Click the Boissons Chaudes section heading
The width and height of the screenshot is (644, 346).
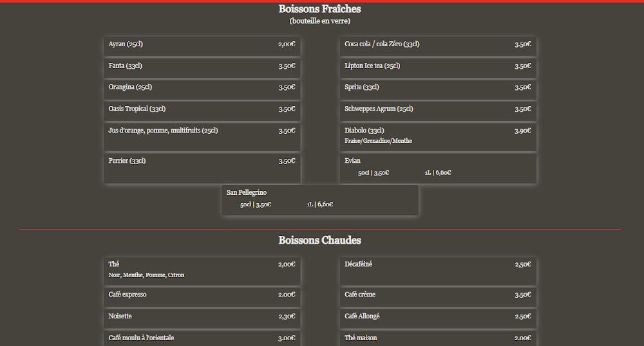[319, 241]
